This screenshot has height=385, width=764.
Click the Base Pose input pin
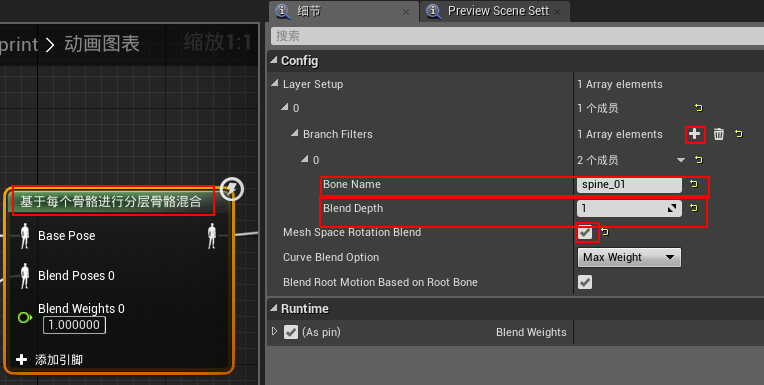pos(25,236)
